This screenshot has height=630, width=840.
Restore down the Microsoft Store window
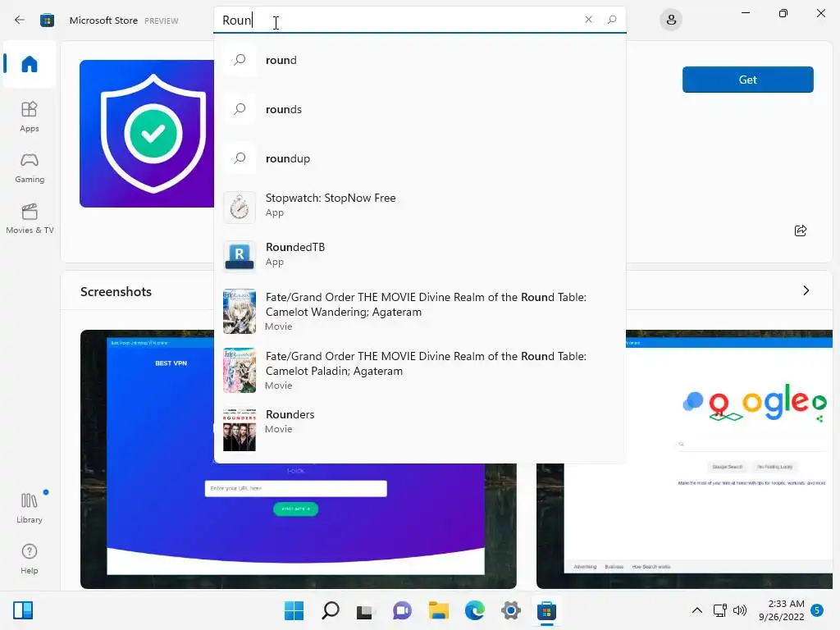[783, 13]
